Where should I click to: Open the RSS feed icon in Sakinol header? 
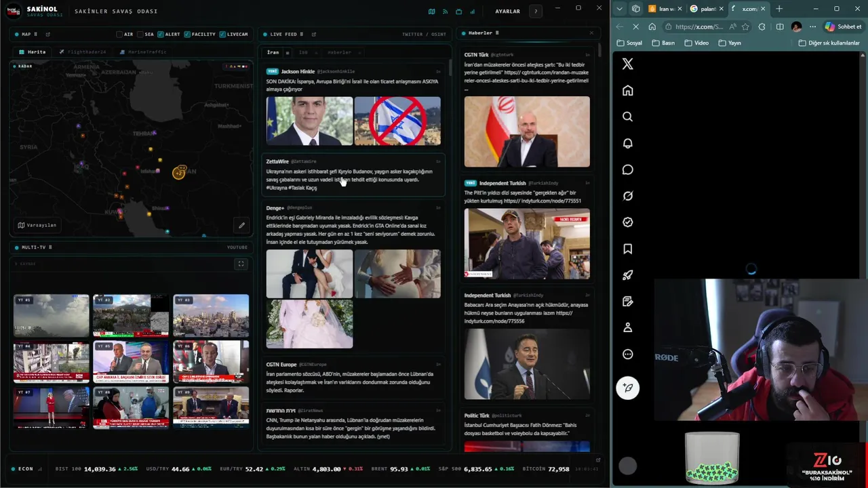[x=445, y=12]
